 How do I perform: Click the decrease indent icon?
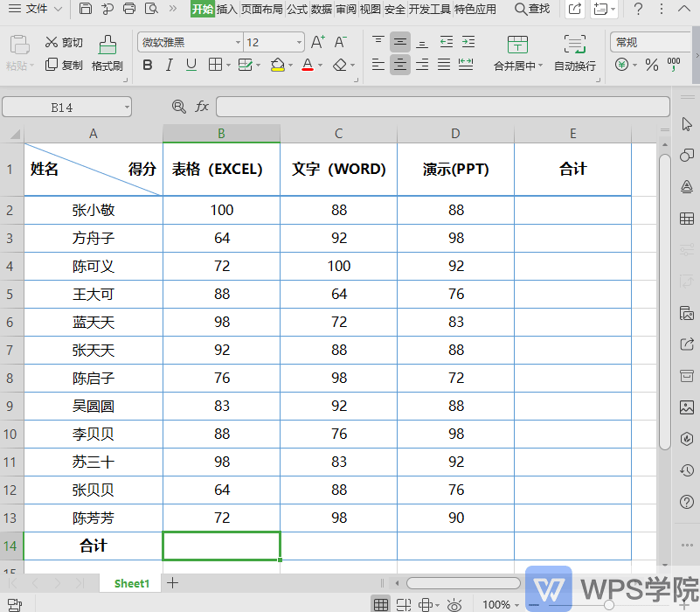pos(447,42)
